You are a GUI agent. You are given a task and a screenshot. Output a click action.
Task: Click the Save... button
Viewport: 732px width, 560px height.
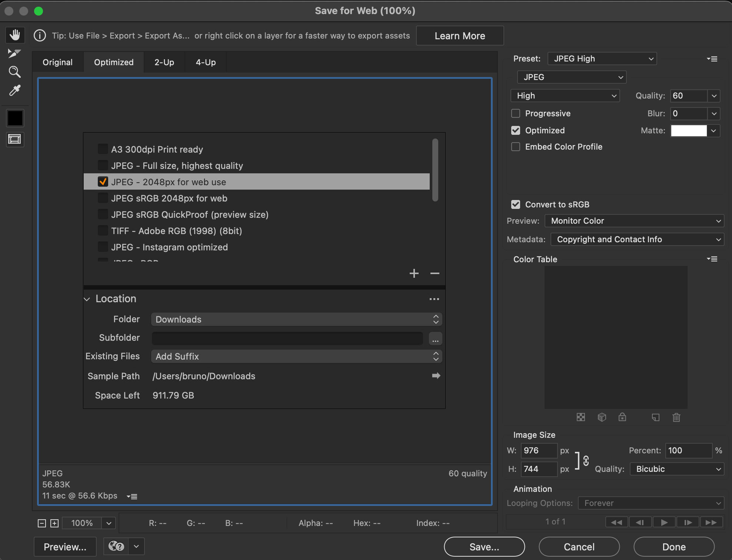click(484, 547)
